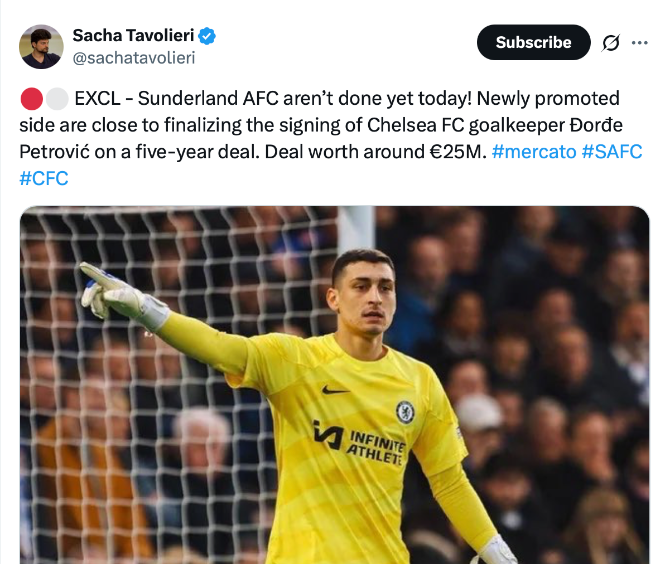The image size is (665, 564).
Task: Open the #mercato hashtag
Action: [533, 152]
